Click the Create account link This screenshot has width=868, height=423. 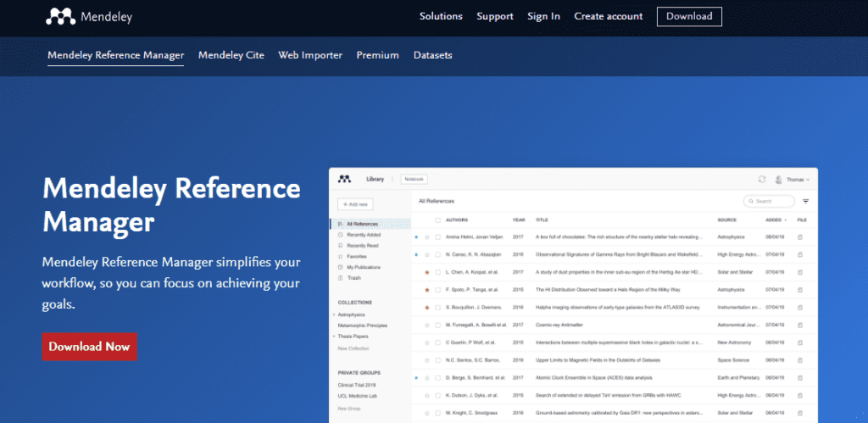tap(609, 17)
